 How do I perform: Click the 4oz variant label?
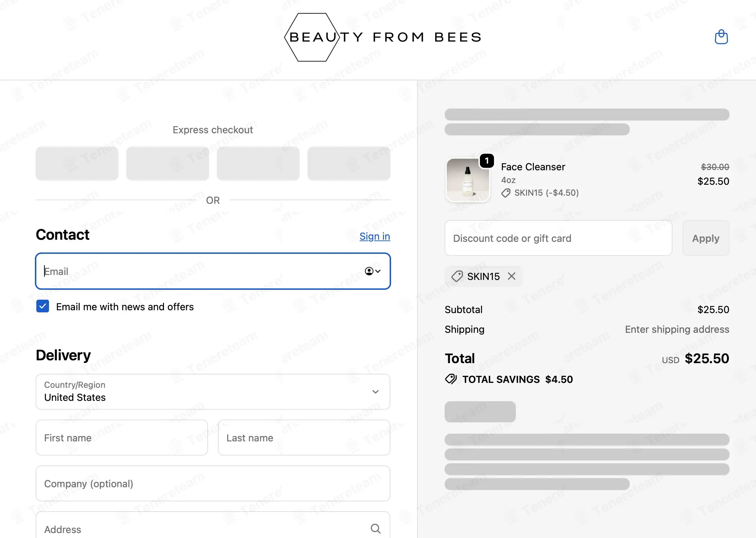(508, 180)
